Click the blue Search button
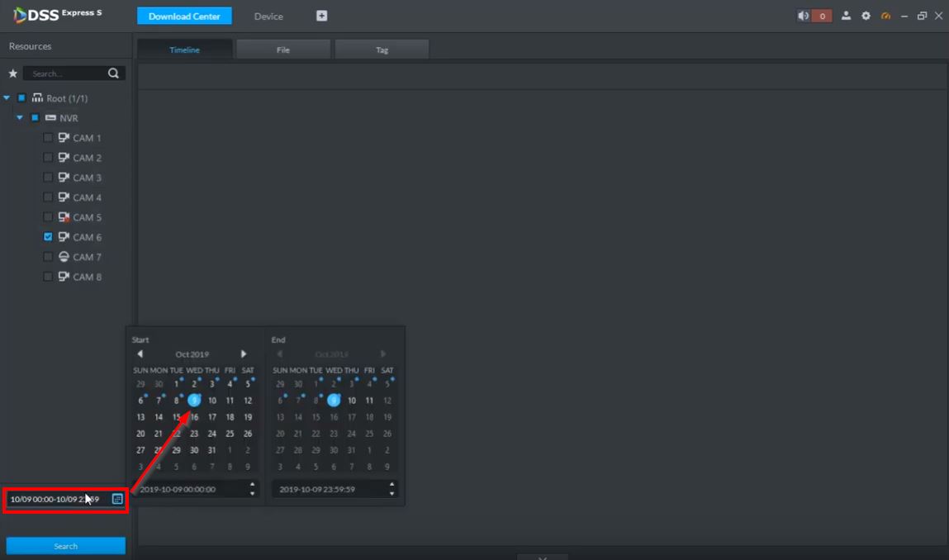This screenshot has width=949, height=560. (x=65, y=546)
